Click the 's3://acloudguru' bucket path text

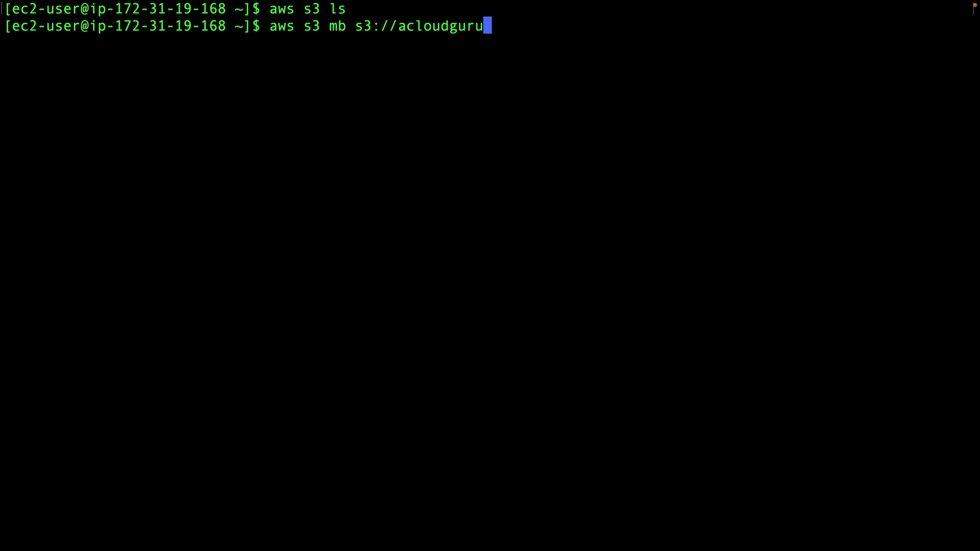(x=419, y=26)
